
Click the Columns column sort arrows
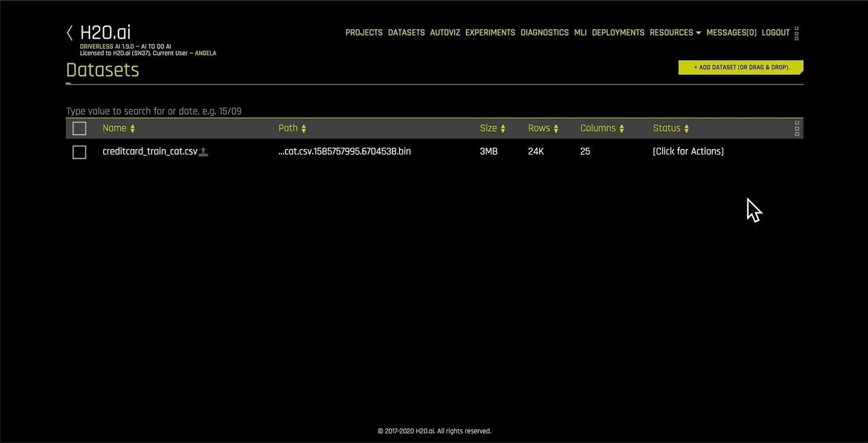point(622,128)
